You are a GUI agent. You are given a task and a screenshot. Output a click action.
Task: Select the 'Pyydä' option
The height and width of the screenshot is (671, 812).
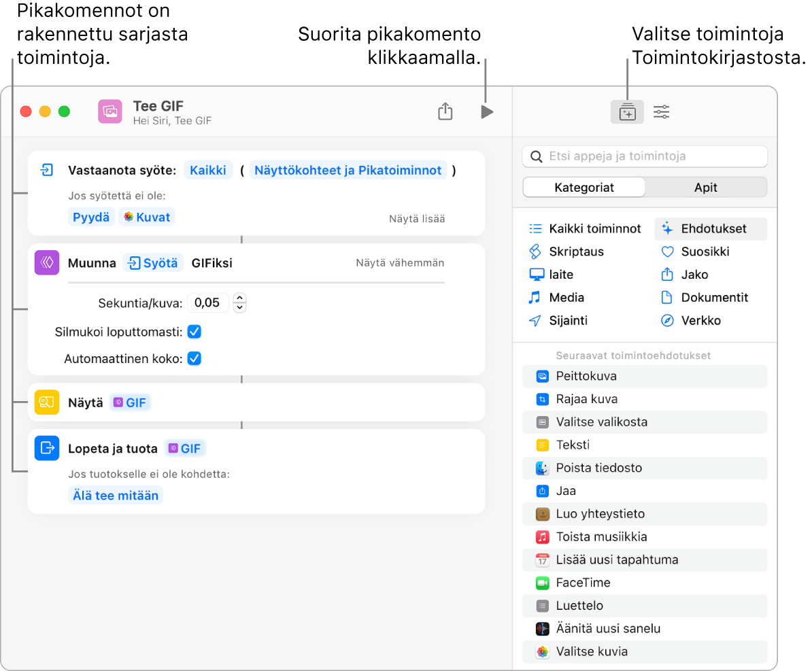click(x=90, y=216)
